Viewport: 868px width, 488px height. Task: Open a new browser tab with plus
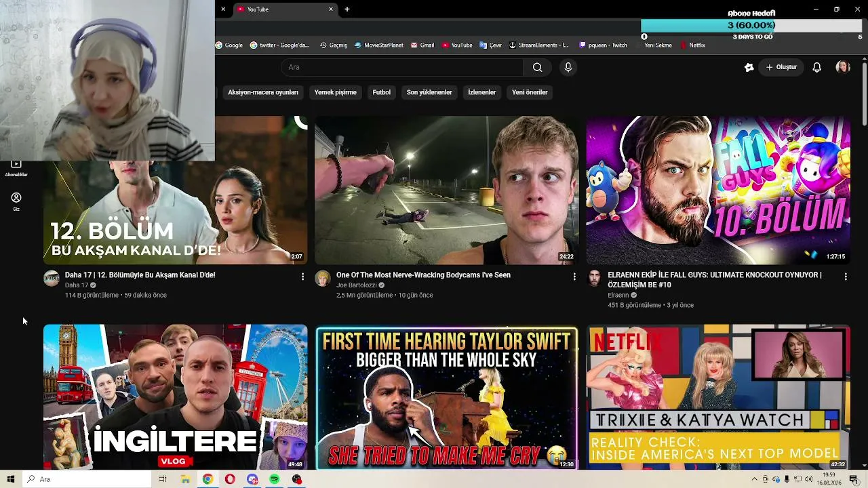click(347, 9)
